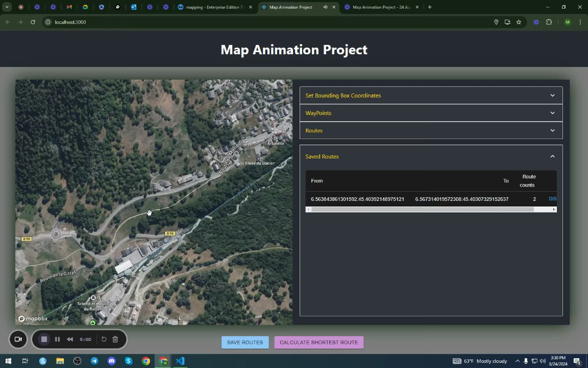Click the From coordinate 6.563843861301592:45.40392148975121
588x368 pixels.
[357, 199]
